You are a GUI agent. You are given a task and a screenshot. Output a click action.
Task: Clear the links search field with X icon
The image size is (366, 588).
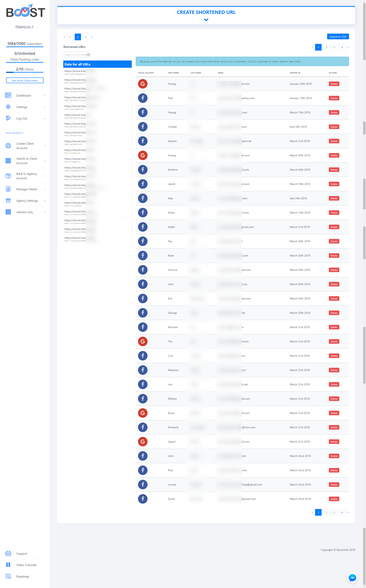point(89,55)
